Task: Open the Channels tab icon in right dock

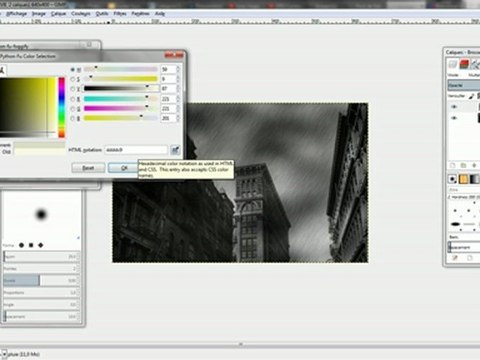Action: [x=464, y=64]
